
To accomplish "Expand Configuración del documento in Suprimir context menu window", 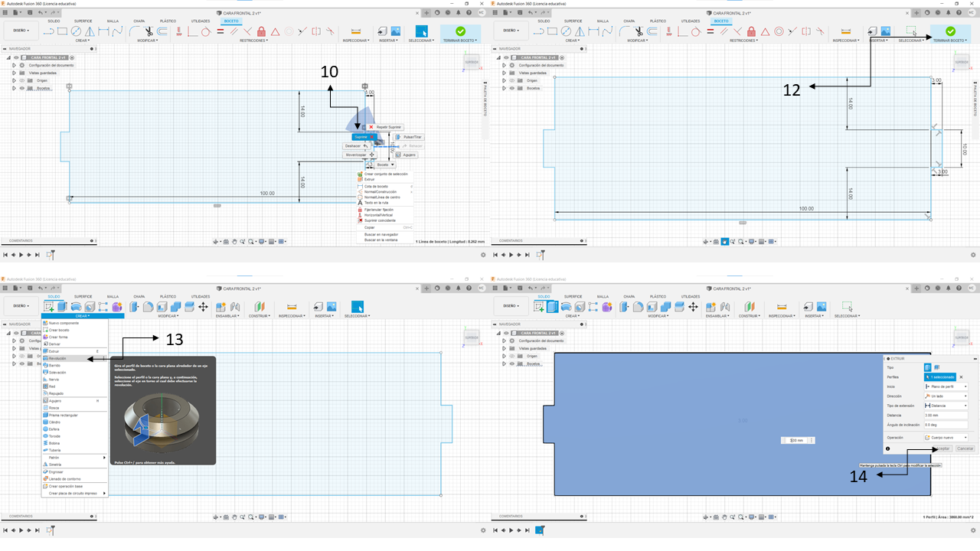I will pyautogui.click(x=14, y=65).
